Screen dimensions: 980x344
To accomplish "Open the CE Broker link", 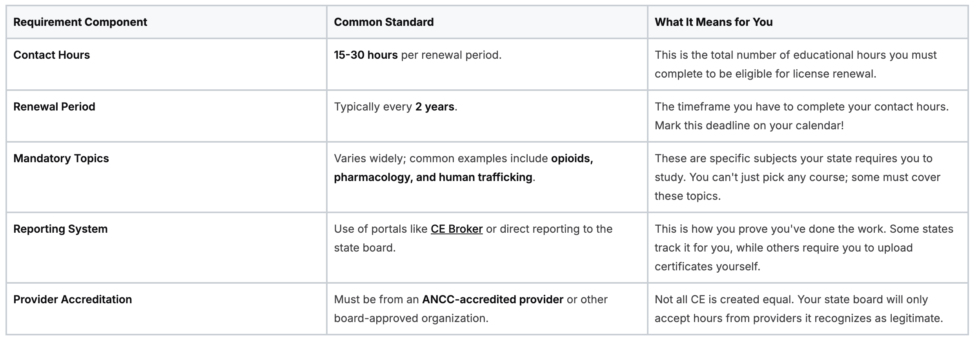I will coord(456,229).
